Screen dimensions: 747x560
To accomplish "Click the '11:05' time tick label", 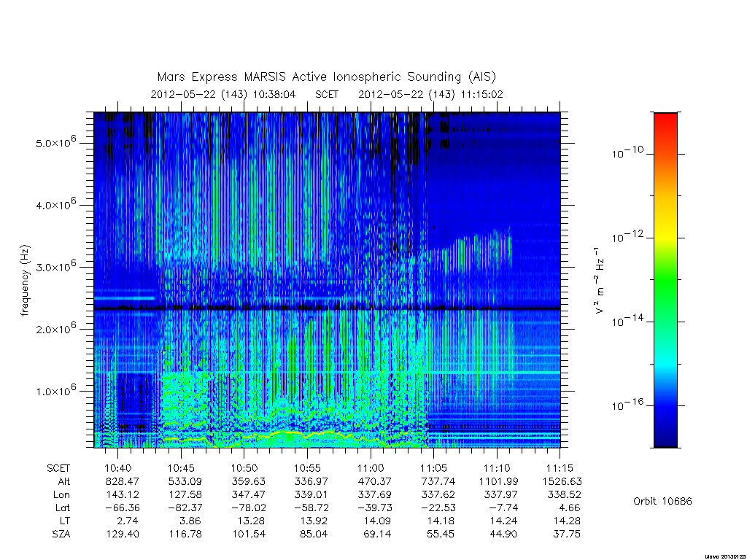I will click(433, 468).
